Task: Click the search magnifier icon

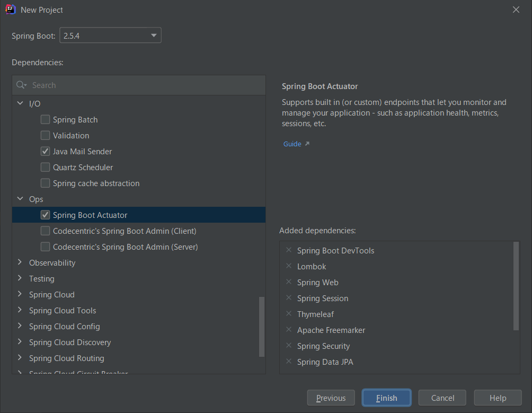Action: [21, 85]
